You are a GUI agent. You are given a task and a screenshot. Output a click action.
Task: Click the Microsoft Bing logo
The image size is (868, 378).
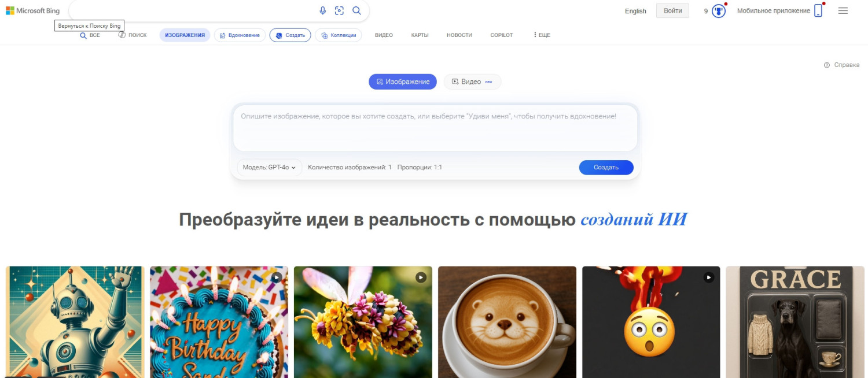[x=33, y=10]
